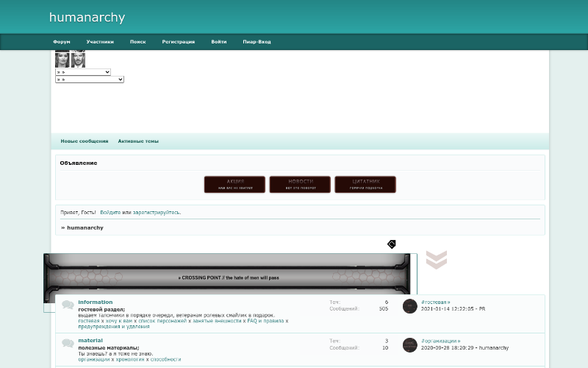Click the round avatar beside #гостевая
The width and height of the screenshot is (588, 368).
[410, 306]
